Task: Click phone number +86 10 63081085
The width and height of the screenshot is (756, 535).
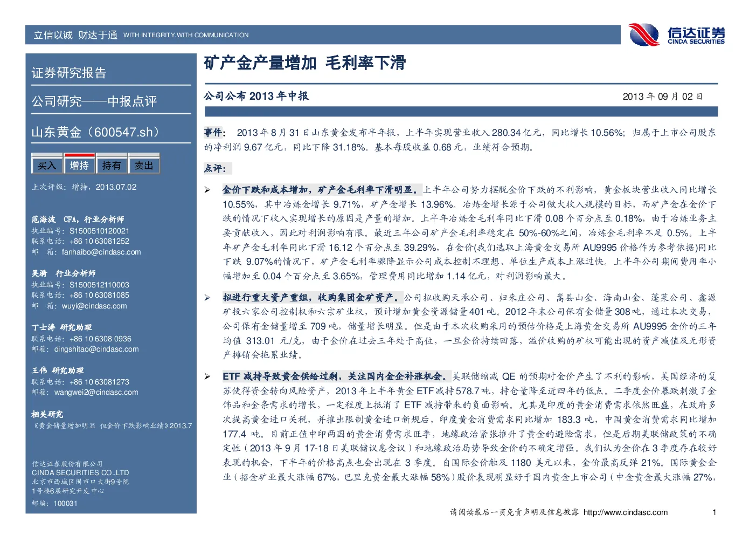Action: pyautogui.click(x=100, y=295)
